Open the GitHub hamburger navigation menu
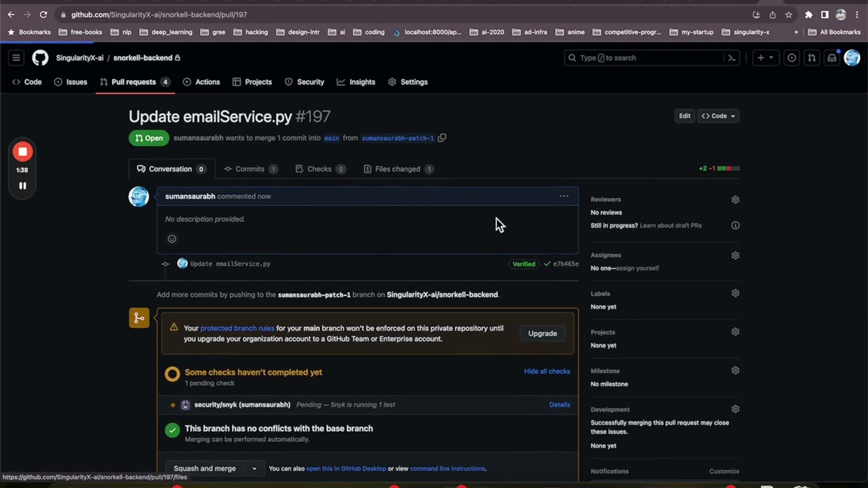Image resolution: width=868 pixels, height=488 pixels. pyautogui.click(x=16, y=58)
